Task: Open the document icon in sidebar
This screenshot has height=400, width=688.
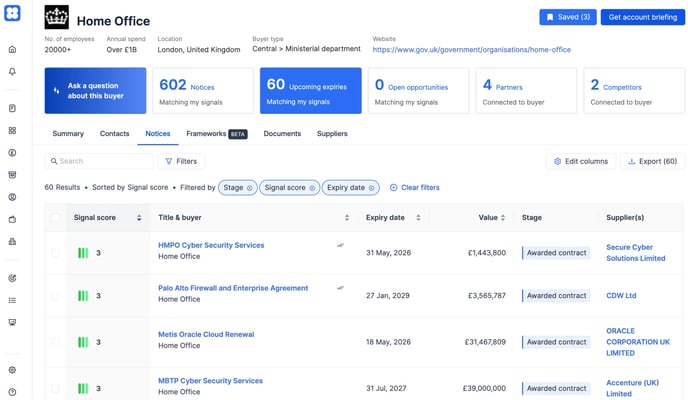Action: tap(12, 108)
